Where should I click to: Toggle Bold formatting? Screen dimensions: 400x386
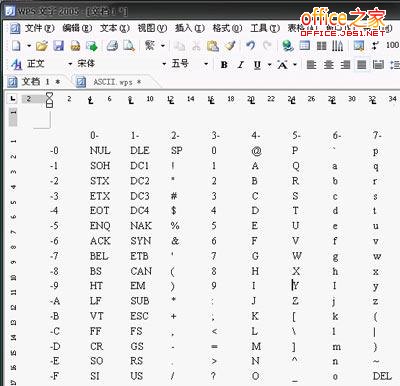224,65
